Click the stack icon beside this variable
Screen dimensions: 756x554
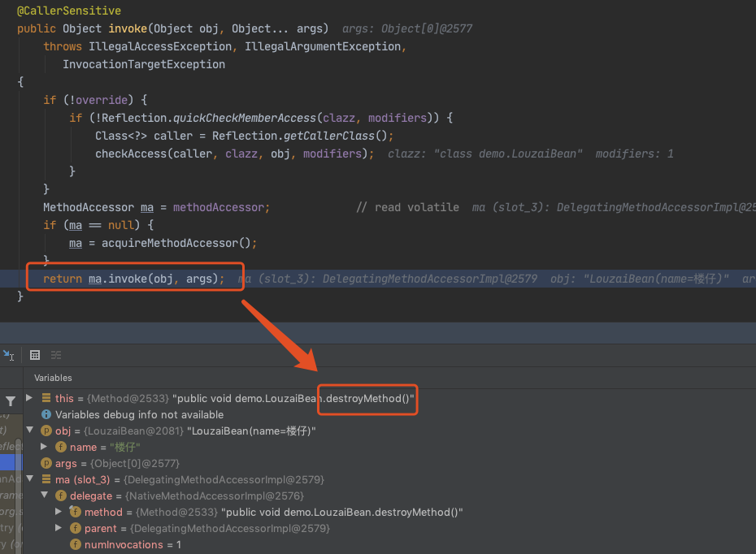coord(46,398)
